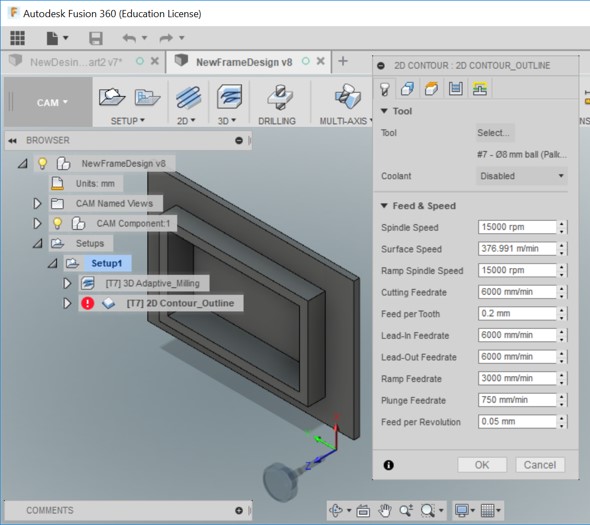Click OK in the 2D Contour dialog
The height and width of the screenshot is (525, 590).
click(482, 465)
